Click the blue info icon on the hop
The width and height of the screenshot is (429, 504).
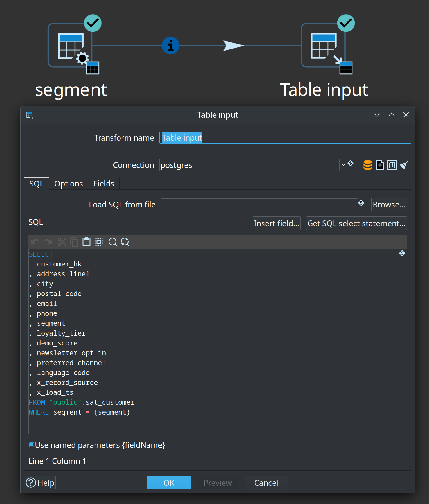click(x=170, y=46)
